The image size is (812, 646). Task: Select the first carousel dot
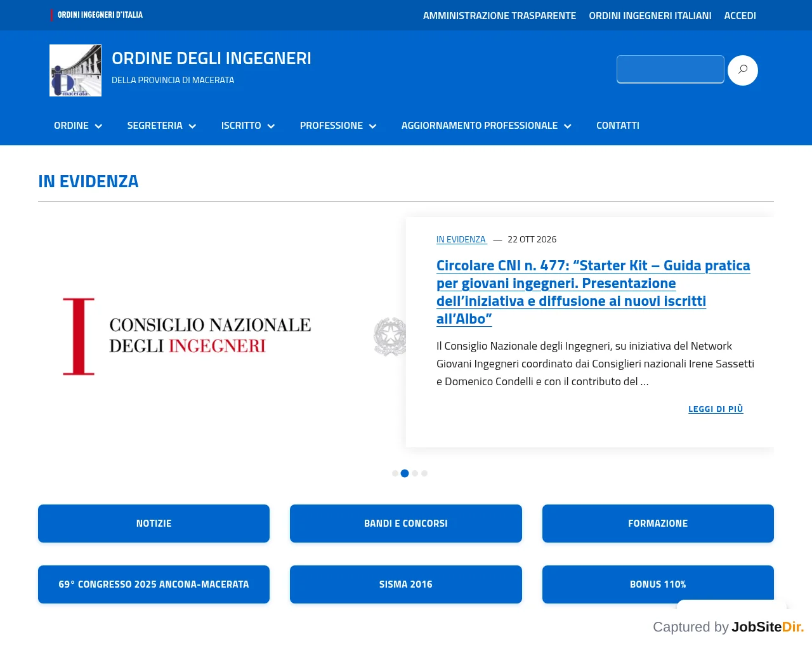point(395,473)
